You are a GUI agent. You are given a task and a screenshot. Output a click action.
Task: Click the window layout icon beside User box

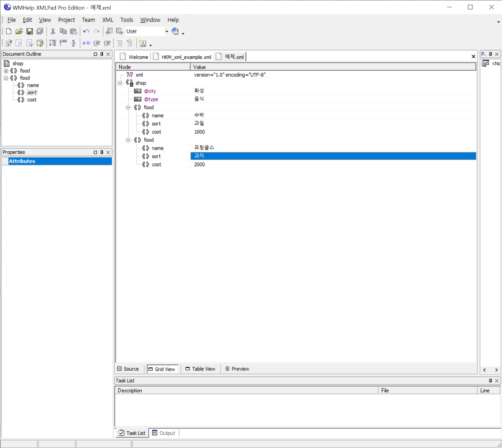175,31
